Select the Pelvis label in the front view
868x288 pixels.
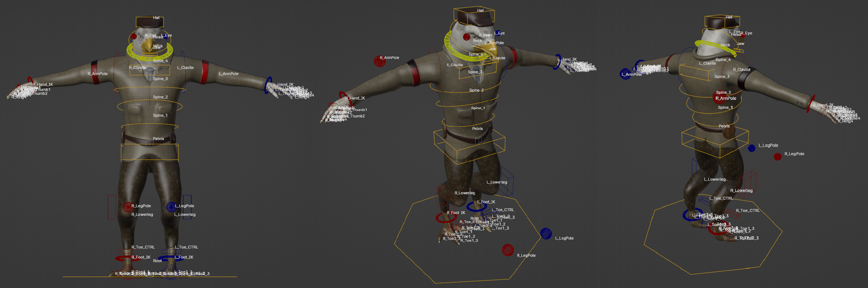(159, 139)
